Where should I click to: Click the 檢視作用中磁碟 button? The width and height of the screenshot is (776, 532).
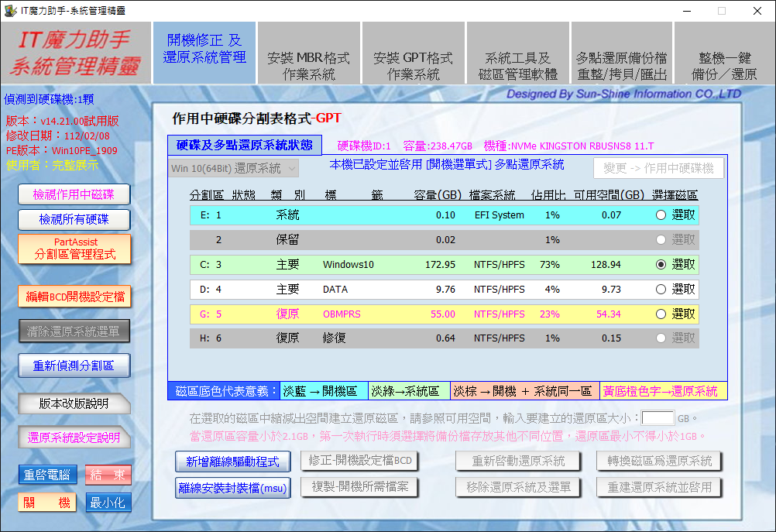point(74,194)
